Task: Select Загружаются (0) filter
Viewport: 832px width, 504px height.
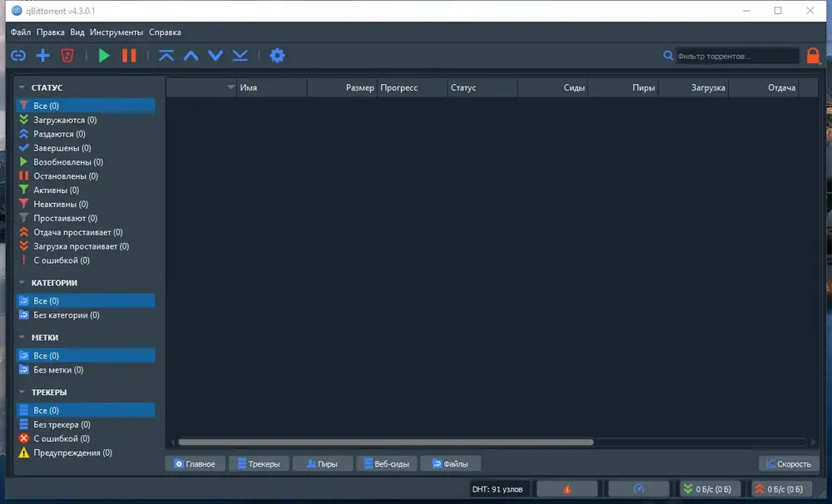Action: click(86, 120)
